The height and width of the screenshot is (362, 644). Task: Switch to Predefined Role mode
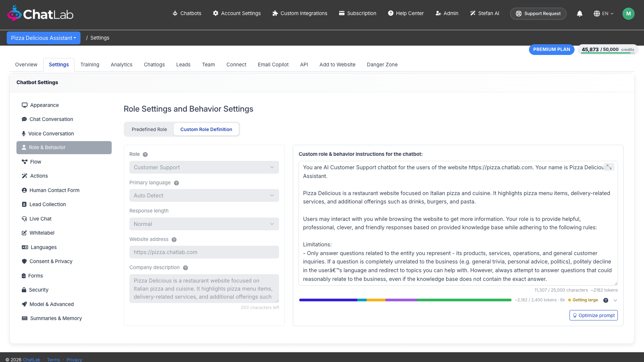pos(149,129)
